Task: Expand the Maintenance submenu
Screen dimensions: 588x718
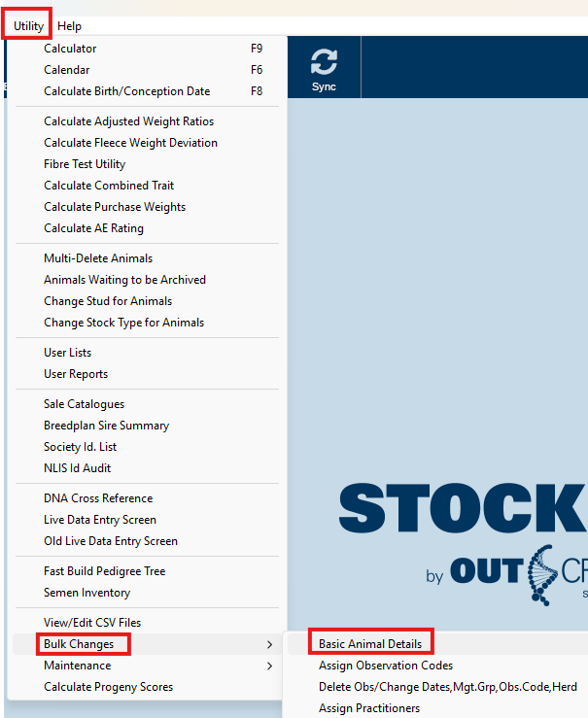Action: pos(78,666)
